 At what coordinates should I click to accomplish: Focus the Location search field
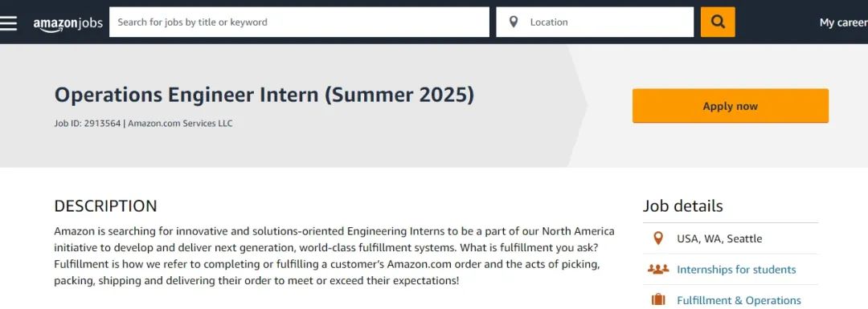[595, 22]
